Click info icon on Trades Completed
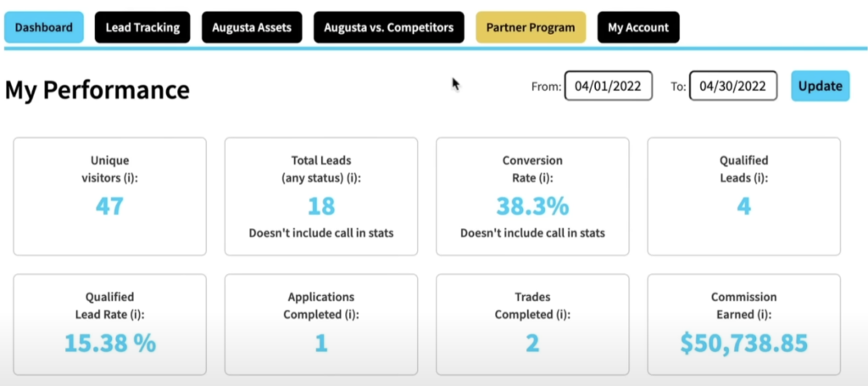868x386 pixels. pyautogui.click(x=564, y=315)
